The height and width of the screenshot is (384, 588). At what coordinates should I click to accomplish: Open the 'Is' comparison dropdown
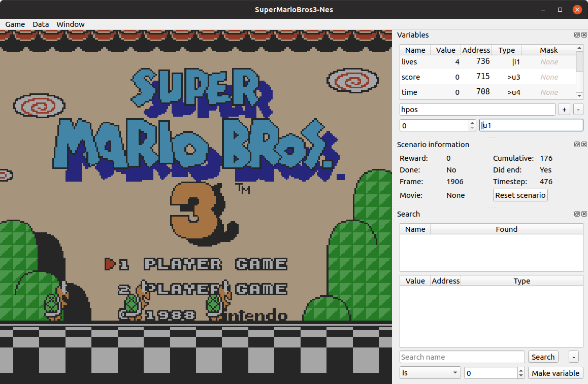(x=430, y=373)
